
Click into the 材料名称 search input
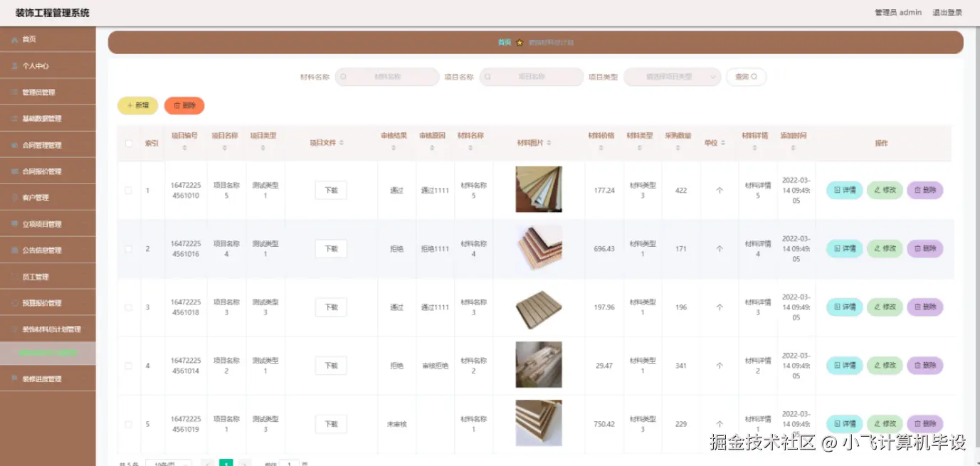pos(387,77)
